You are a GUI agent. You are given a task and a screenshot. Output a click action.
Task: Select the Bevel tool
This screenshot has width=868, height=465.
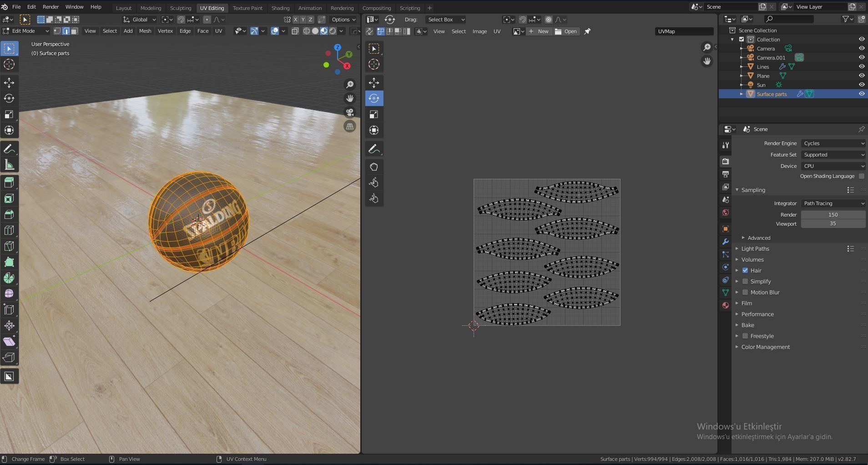[x=9, y=214]
